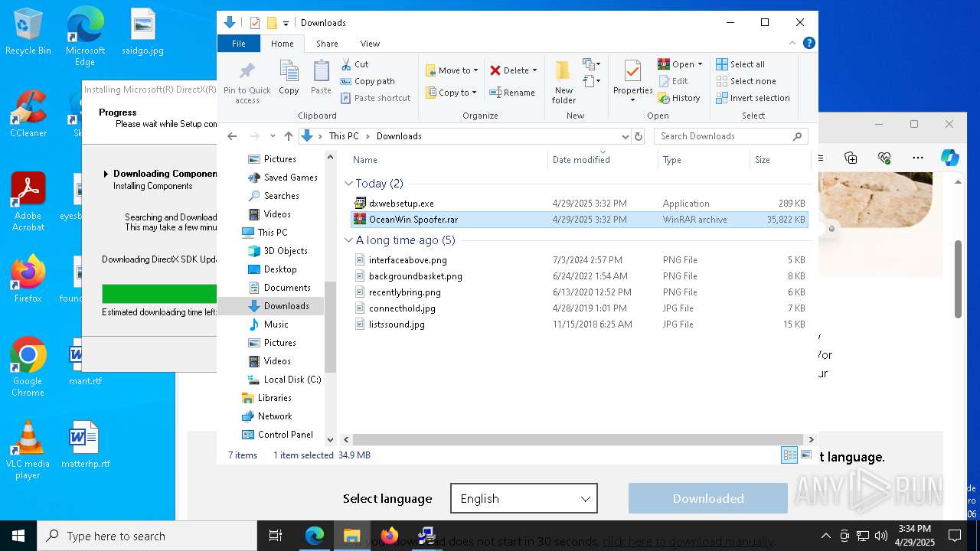
Task: Open Edge settings three-dot menu
Action: pos(917,158)
